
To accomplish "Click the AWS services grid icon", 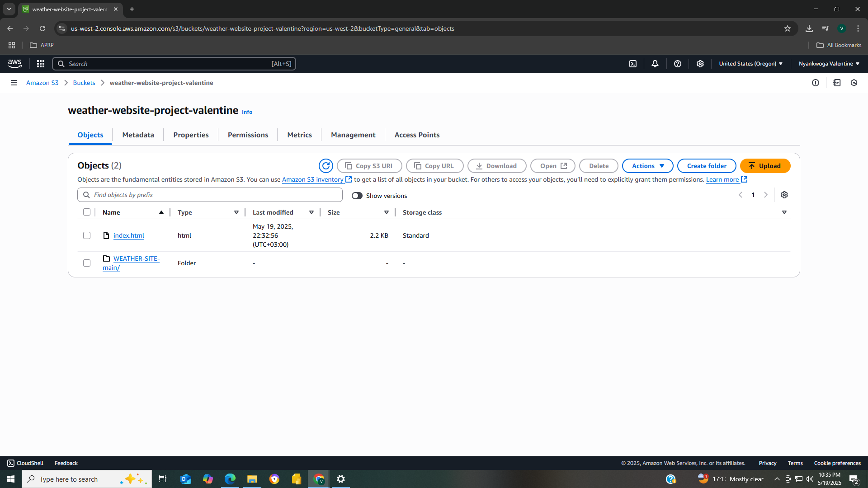I will 41,64.
